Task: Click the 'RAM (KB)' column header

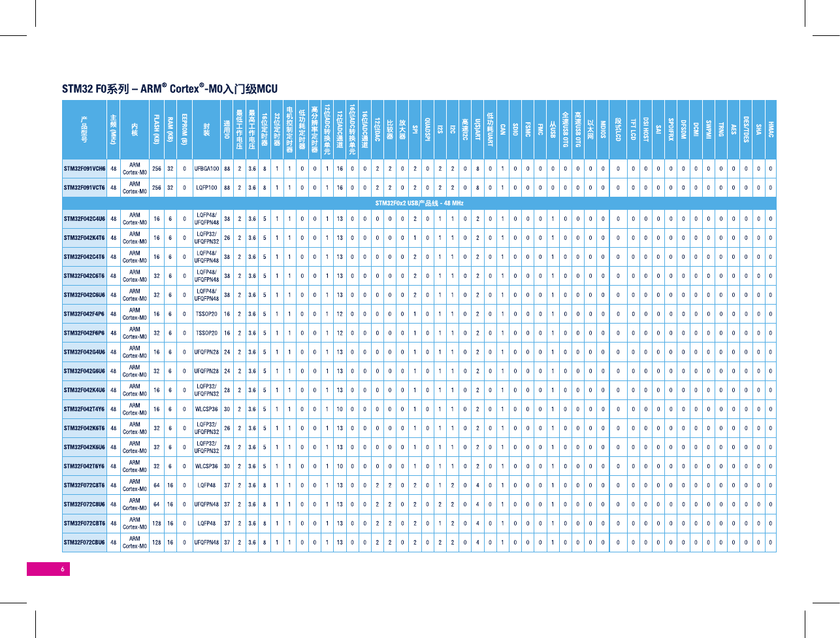Action: pos(170,129)
